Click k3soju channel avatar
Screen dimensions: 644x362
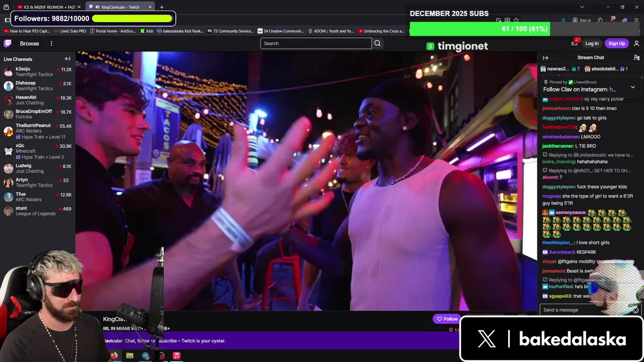click(8, 71)
